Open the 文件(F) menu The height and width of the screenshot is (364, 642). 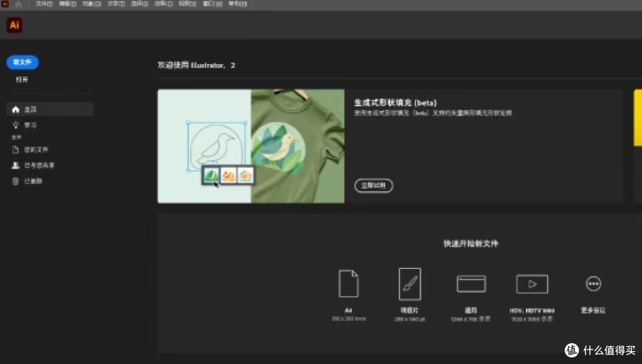click(44, 4)
